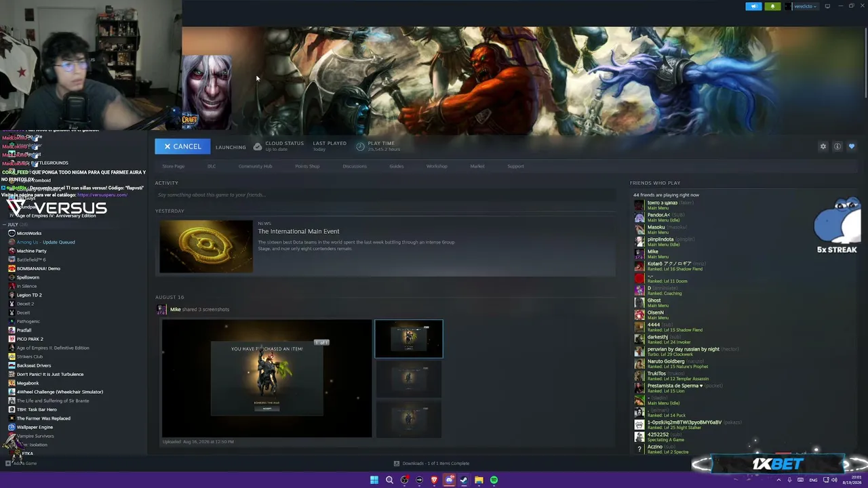The height and width of the screenshot is (488, 868).
Task: Open File Explorer from the taskbar
Action: click(x=479, y=480)
